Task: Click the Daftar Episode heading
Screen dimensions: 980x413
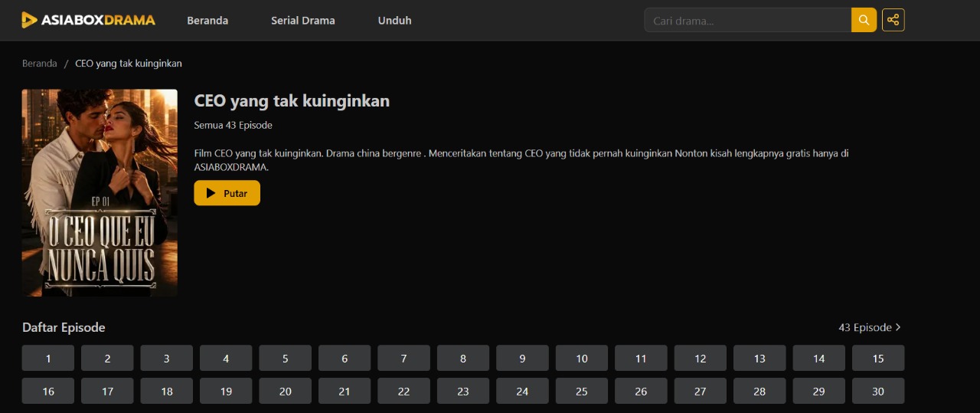Action: tap(64, 327)
